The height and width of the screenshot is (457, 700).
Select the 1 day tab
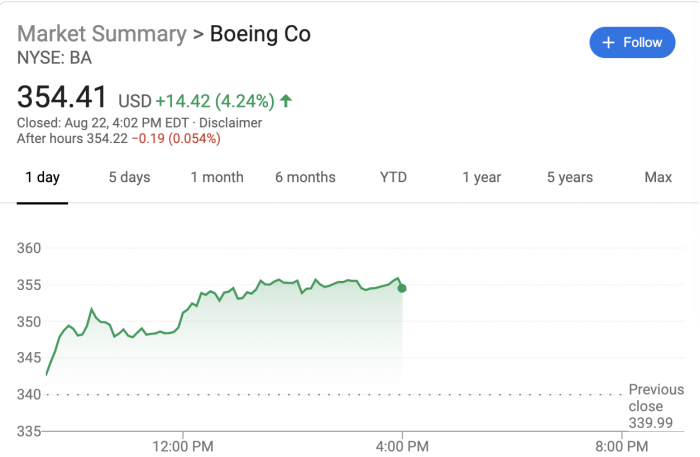tap(42, 177)
